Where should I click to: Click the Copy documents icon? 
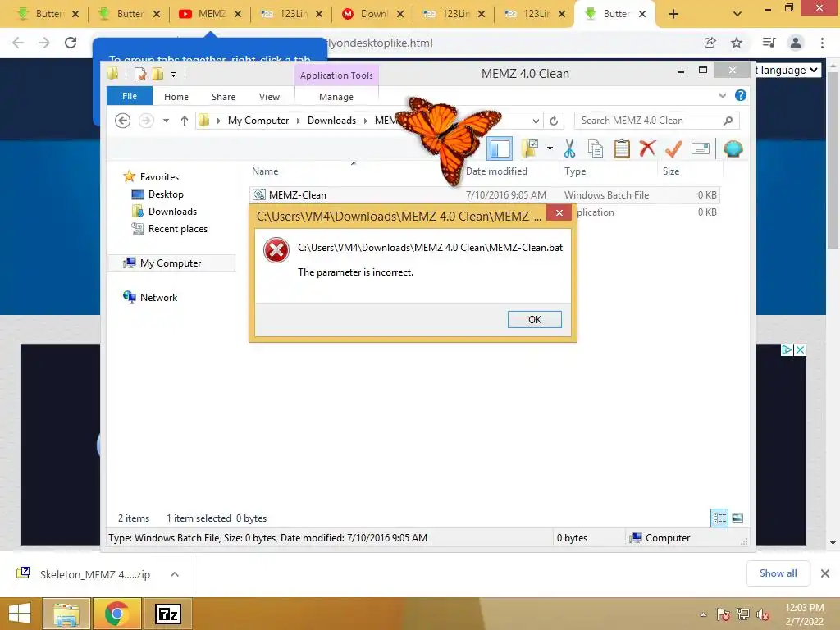click(596, 148)
